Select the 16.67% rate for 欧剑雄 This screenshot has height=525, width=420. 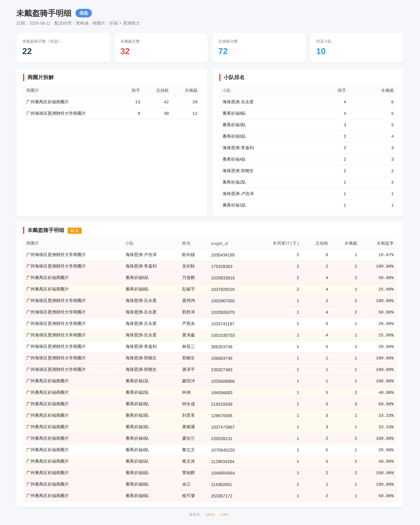coord(386,255)
